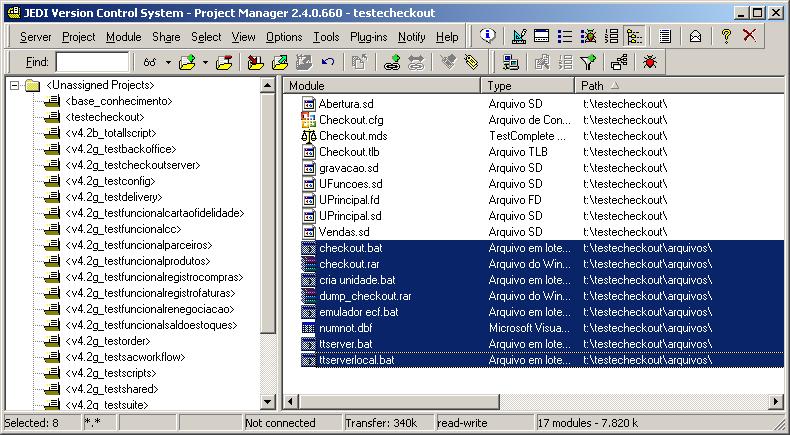The height and width of the screenshot is (435, 790).
Task: Click the check-in folder with red arrow
Action: [x=255, y=63]
